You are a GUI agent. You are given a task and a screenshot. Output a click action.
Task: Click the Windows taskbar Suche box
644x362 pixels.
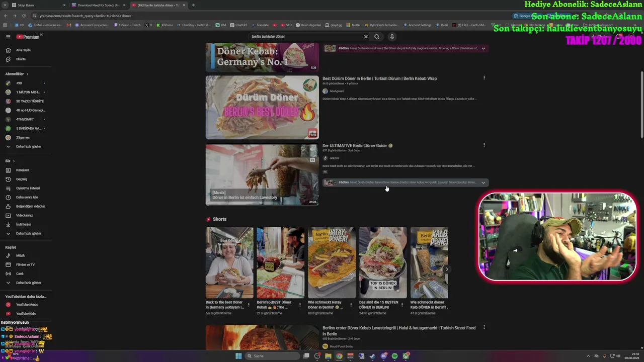272,356
